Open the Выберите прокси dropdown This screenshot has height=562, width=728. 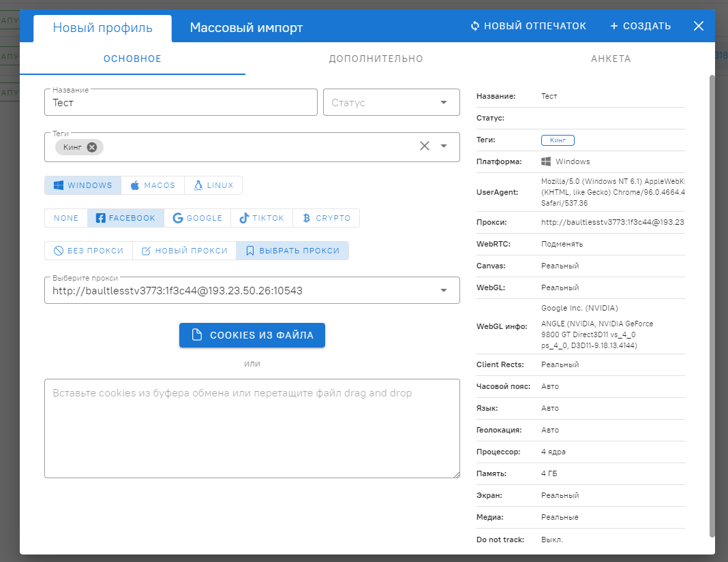(252, 290)
